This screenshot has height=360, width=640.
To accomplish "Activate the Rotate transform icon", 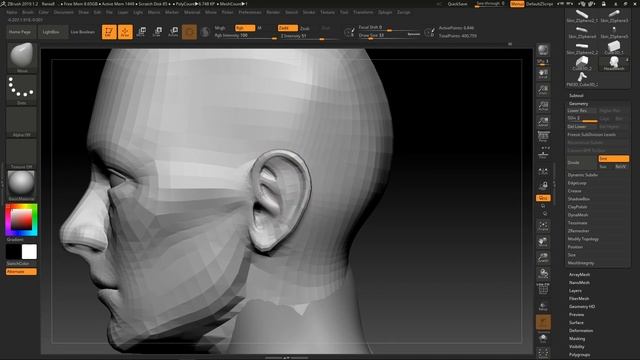I will [x=173, y=32].
